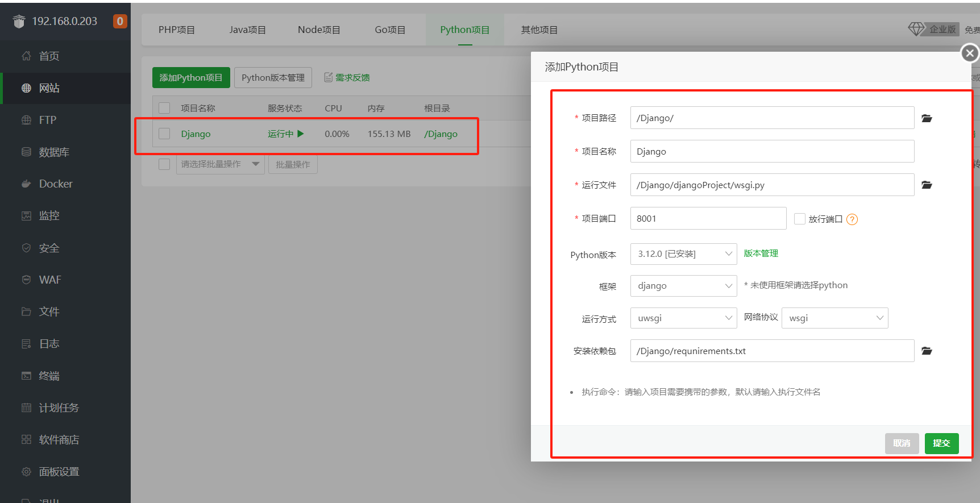
Task: Click the 项目端口 8001 input field
Action: [708, 218]
